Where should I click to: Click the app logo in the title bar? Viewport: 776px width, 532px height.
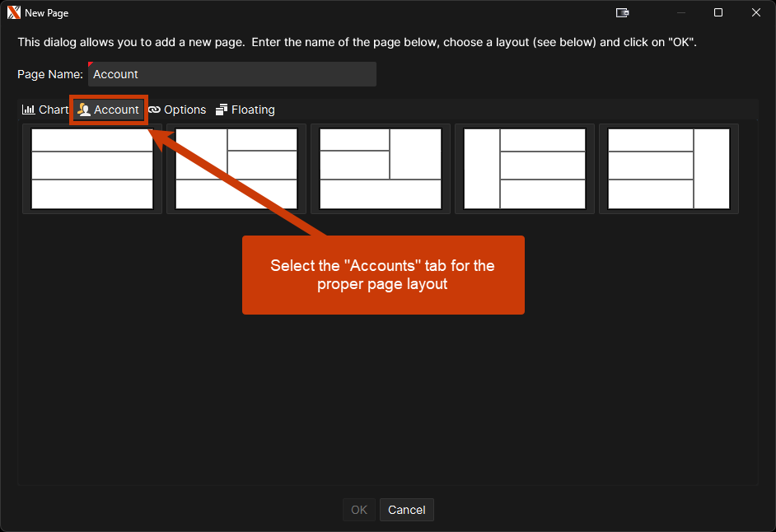[13, 12]
